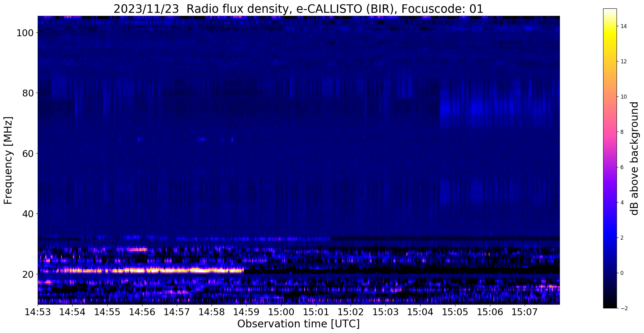644x333 pixels.
Task: Click the 14:54 time tick label
Action: tap(73, 312)
